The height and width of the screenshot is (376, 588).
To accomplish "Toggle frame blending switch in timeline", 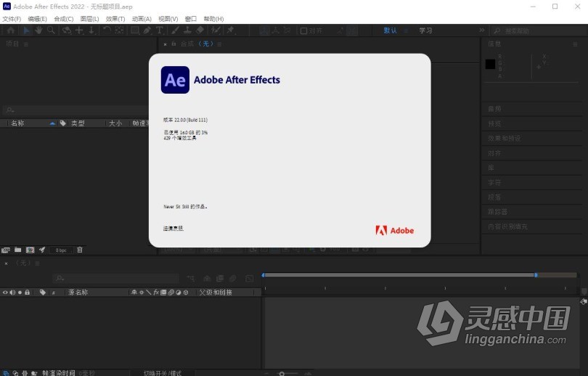I will 163,293.
